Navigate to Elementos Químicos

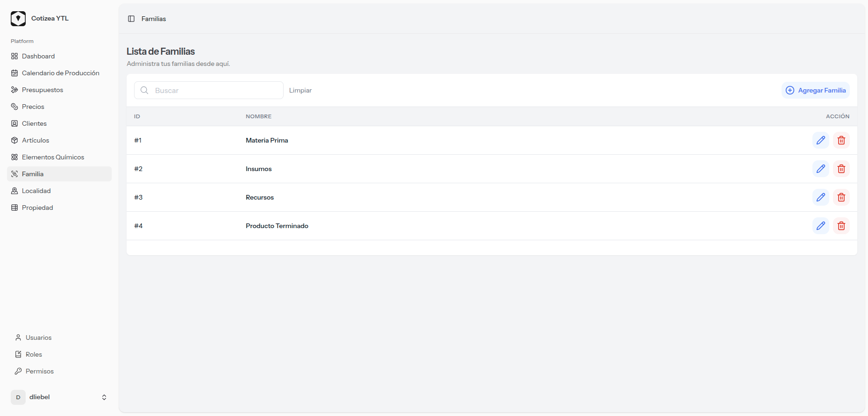tap(53, 157)
